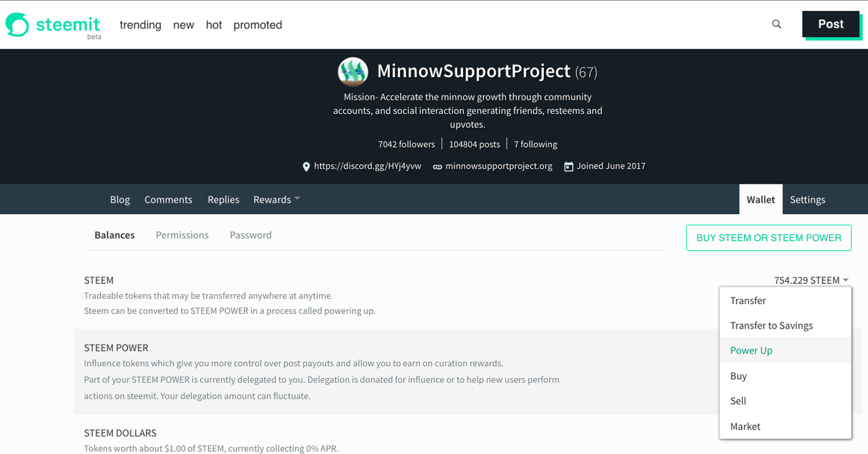Click the STEEM DOLLARS heading
Image resolution: width=868 pixels, height=454 pixels.
[120, 433]
